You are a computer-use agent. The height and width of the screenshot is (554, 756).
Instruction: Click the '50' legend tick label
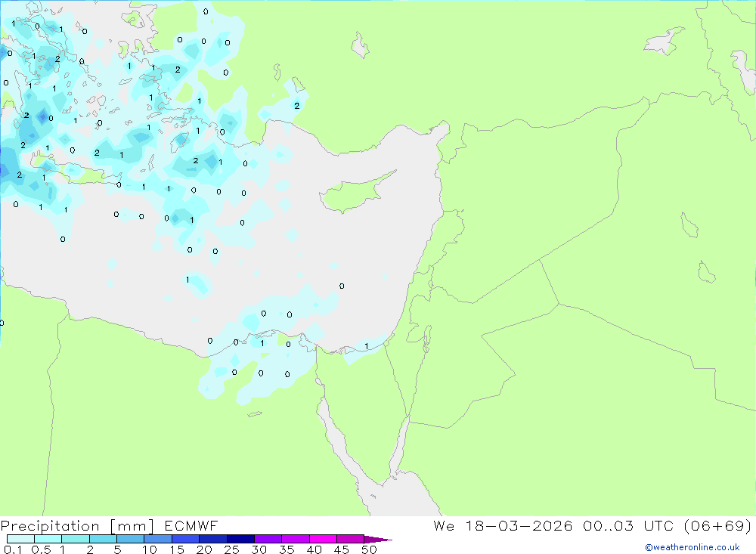click(369, 549)
